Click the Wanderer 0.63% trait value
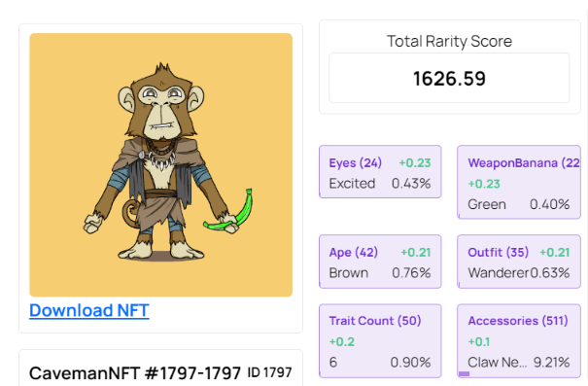Image resolution: width=588 pixels, height=386 pixels. point(519,272)
